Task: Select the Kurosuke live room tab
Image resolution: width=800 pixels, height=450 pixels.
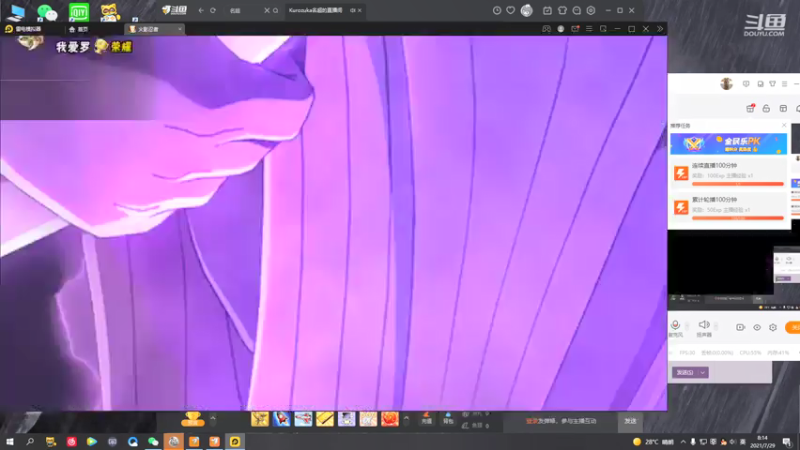Action: [x=323, y=10]
